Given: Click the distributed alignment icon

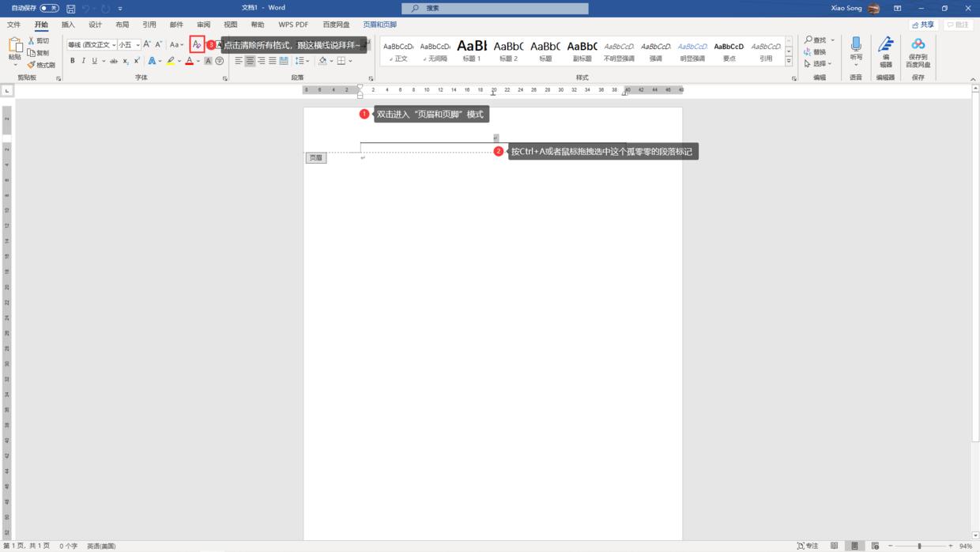Looking at the screenshot, I should (284, 61).
